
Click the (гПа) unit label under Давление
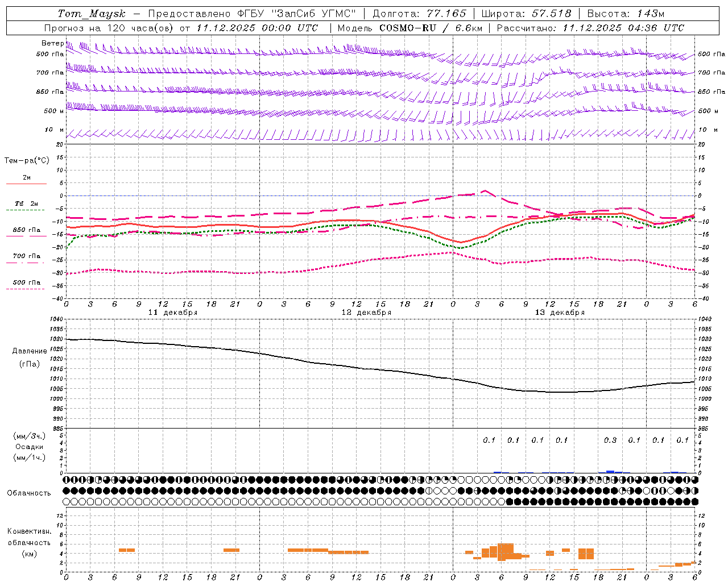pos(30,364)
